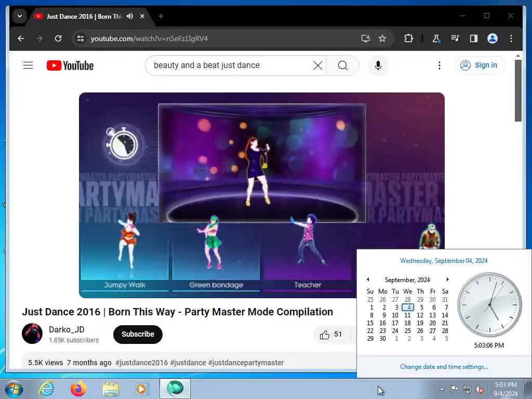Open the Windows Start menu

pyautogui.click(x=14, y=389)
